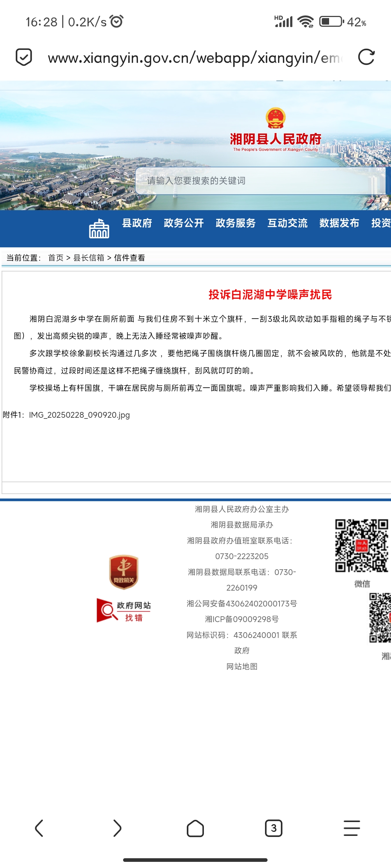391x868 pixels.
Task: Select the 政务服务 navigation item
Action: coord(235,223)
